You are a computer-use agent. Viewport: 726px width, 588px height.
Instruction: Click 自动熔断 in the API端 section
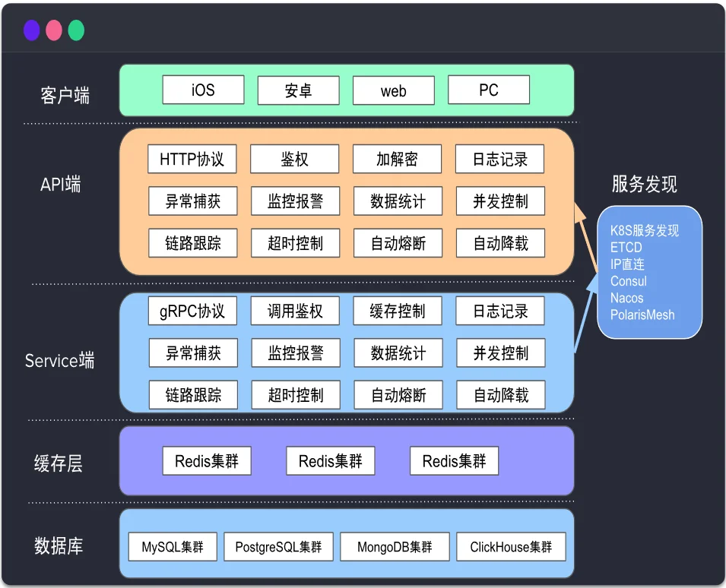click(398, 243)
